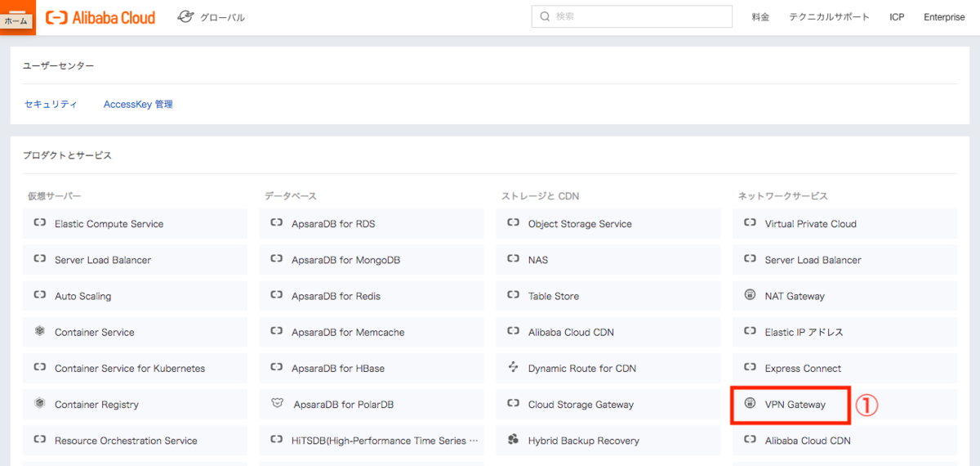This screenshot has width=980, height=466.
Task: Open テクニカルサポート in top bar
Action: tap(829, 17)
